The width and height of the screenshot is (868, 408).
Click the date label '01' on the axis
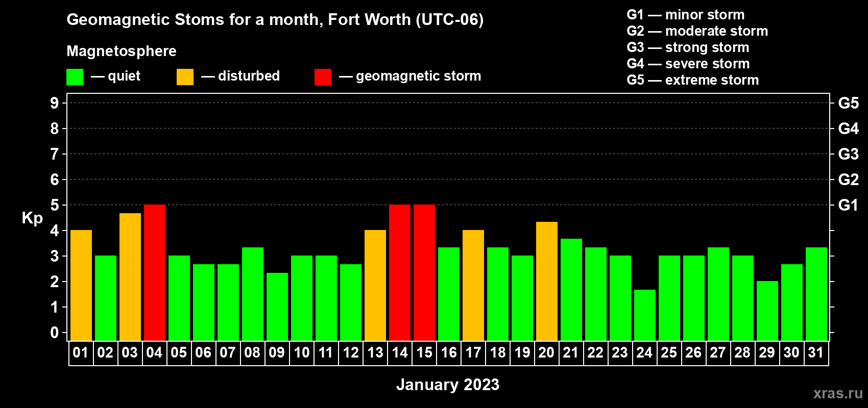(81, 352)
